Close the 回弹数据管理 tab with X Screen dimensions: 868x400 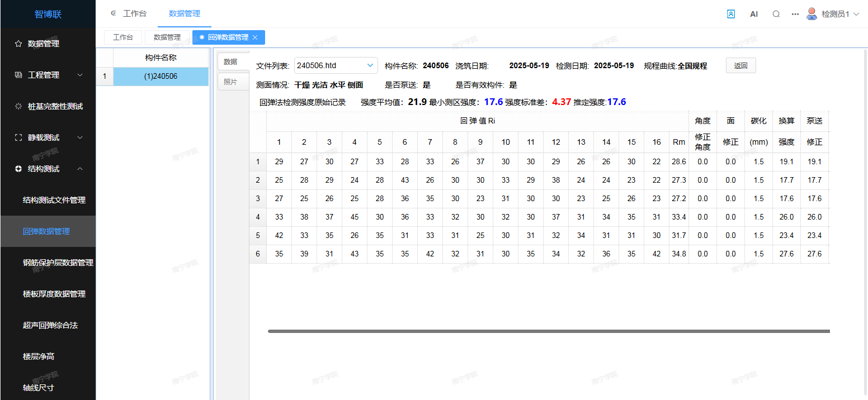[x=255, y=37]
